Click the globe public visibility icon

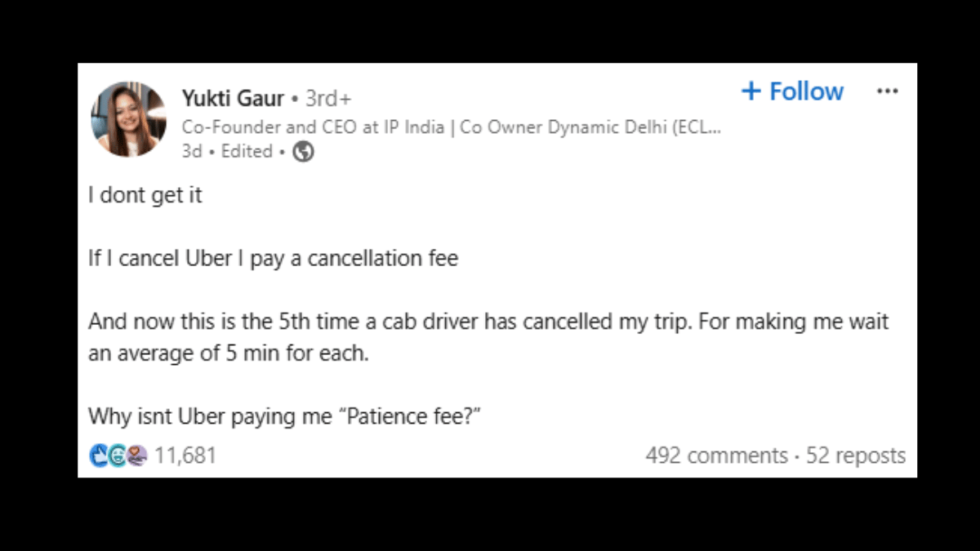[303, 152]
